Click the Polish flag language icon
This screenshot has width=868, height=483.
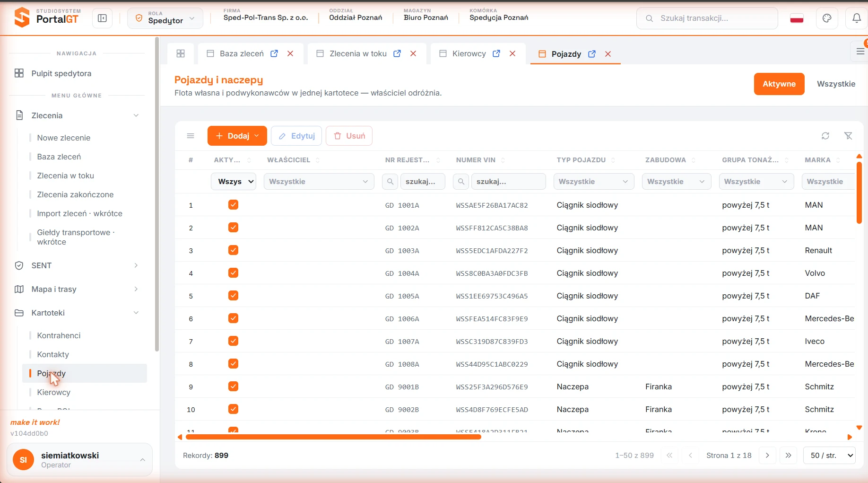coord(797,19)
